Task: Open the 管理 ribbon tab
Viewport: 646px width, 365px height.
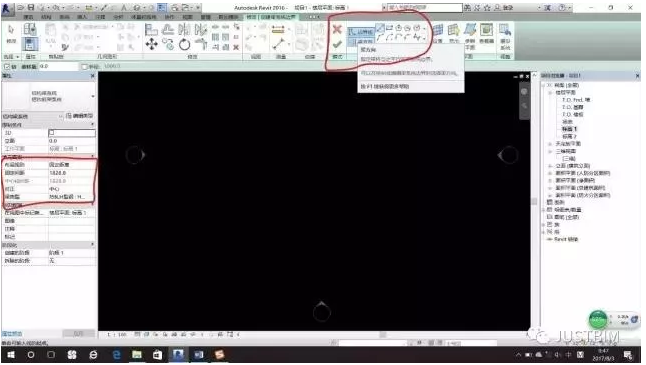Action: click(x=206, y=17)
